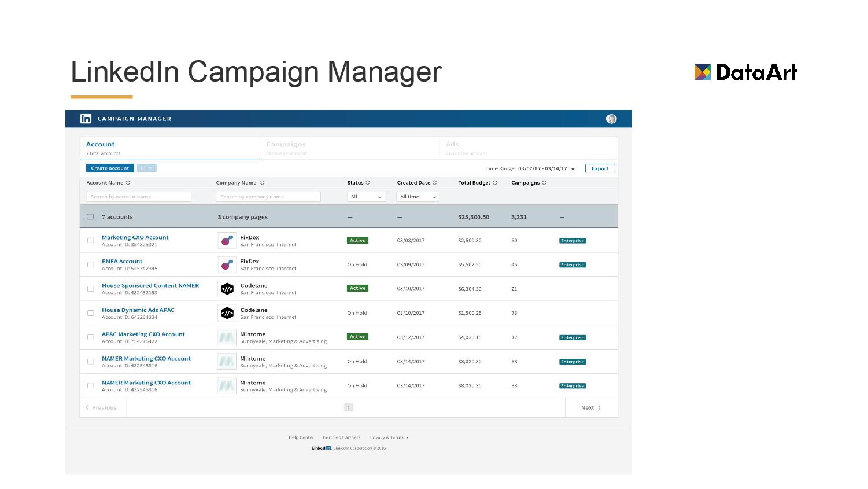The width and height of the screenshot is (868, 489).
Task: Click the Export button
Action: tap(600, 168)
